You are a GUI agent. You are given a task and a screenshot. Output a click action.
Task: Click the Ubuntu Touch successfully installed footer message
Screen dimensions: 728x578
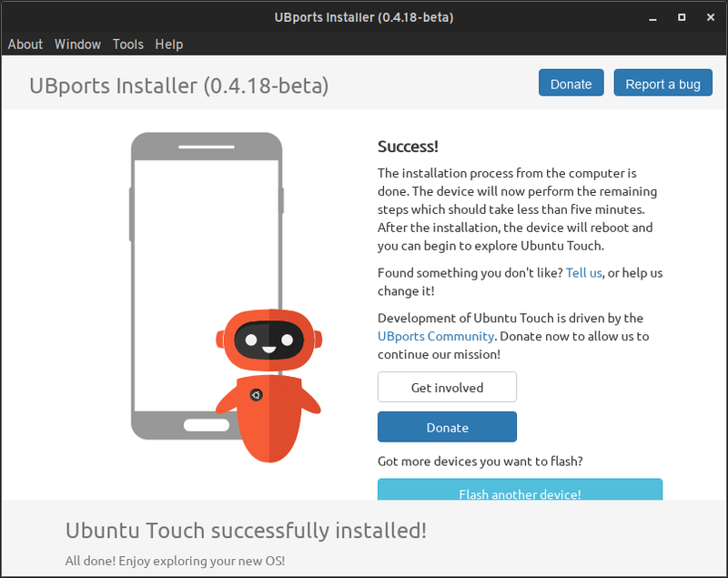tap(246, 530)
